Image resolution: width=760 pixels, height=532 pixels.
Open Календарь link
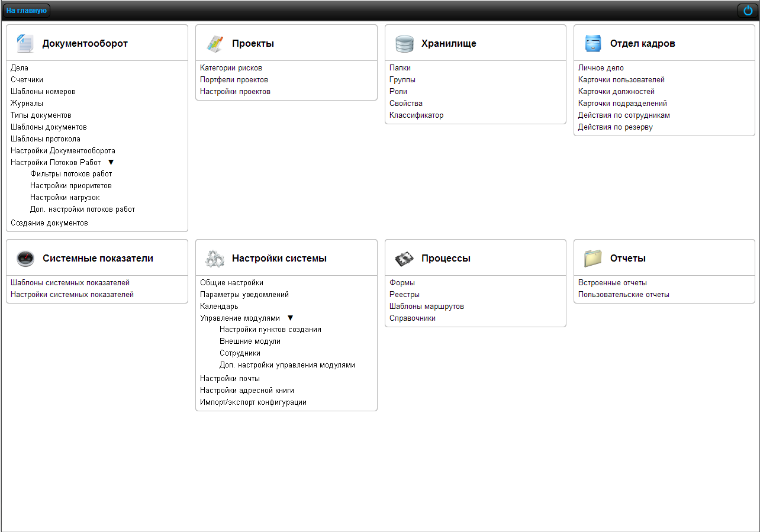(219, 307)
